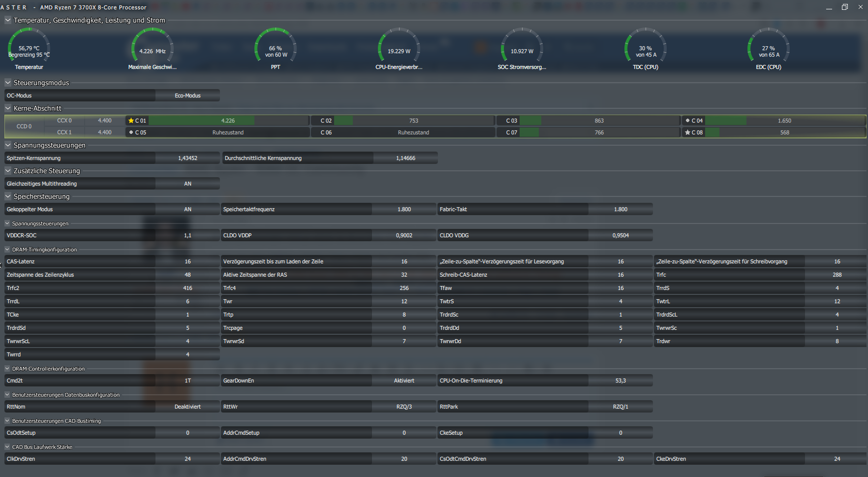Select the EDC (CPU) gauge showing 27 %

pyautogui.click(x=769, y=49)
